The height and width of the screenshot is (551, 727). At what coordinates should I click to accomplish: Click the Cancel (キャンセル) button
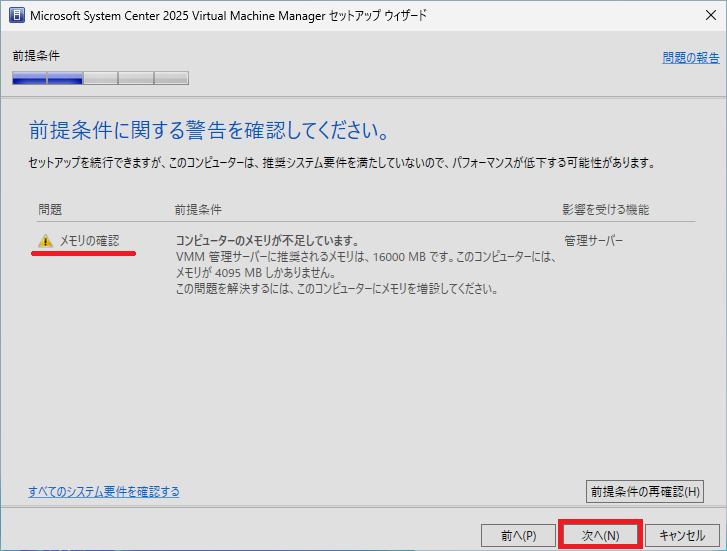point(682,535)
